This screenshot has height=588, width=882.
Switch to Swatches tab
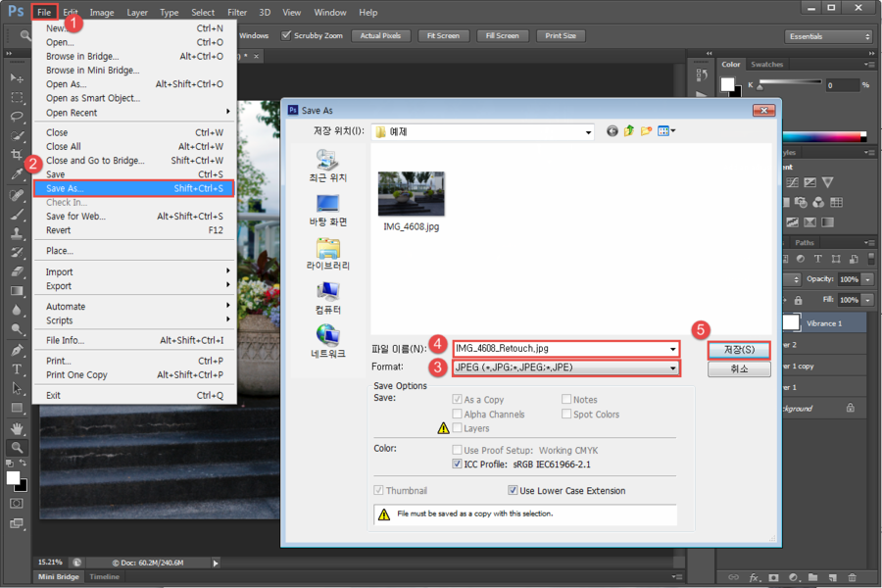pos(766,64)
